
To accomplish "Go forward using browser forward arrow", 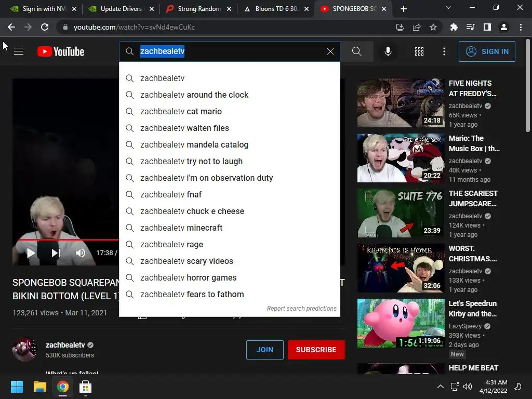I will click(x=28, y=27).
